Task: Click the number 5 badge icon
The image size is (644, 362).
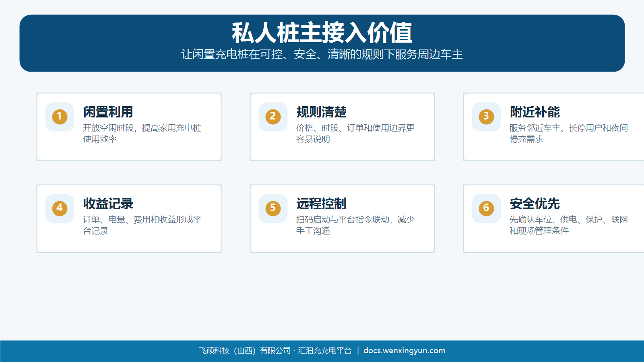Action: pos(273,208)
